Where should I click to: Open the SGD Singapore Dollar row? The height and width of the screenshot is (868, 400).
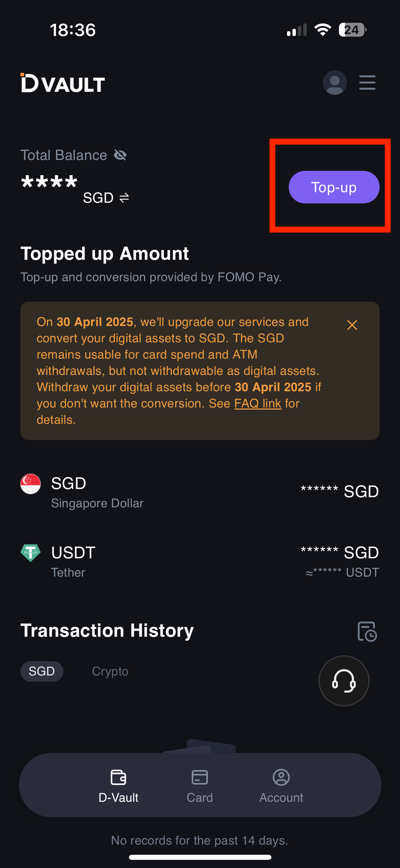click(199, 492)
